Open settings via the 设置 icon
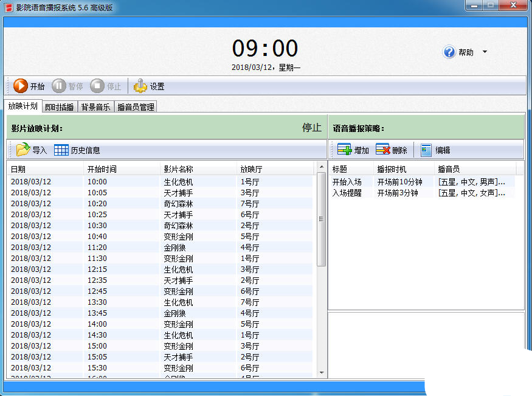 point(140,85)
